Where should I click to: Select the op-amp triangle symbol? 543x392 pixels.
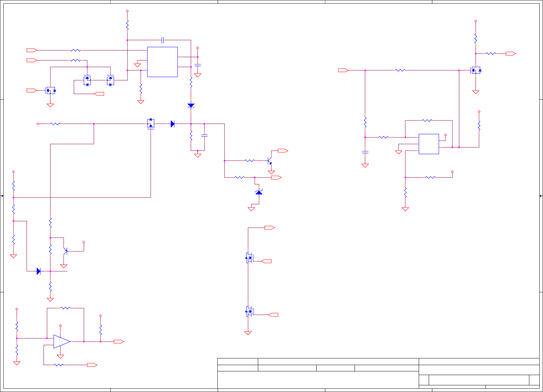(62, 342)
